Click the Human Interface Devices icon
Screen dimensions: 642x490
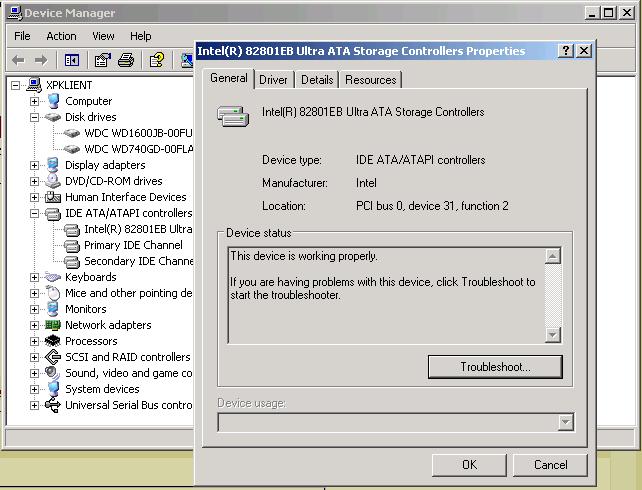coord(53,197)
